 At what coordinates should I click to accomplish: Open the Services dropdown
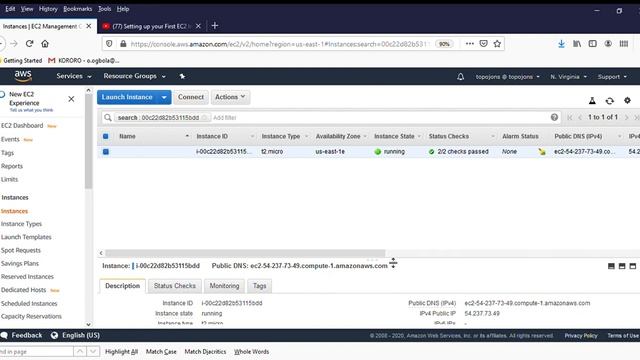click(74, 76)
